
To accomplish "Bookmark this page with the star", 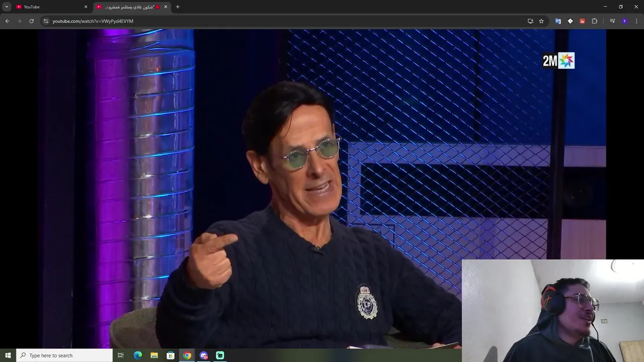I will [541, 21].
